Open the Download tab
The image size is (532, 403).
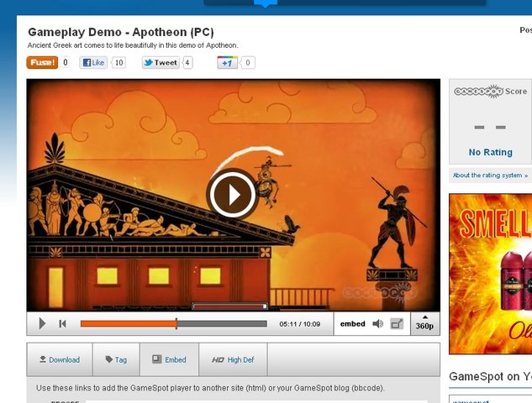point(60,359)
